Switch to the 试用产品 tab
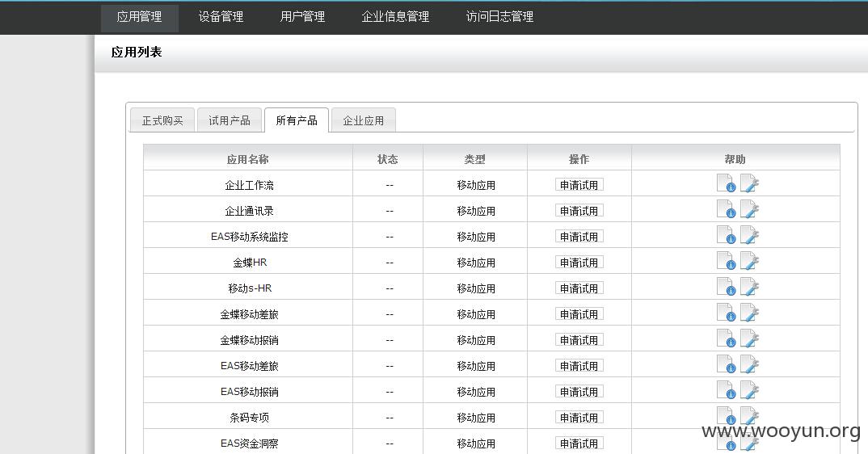 (230, 120)
